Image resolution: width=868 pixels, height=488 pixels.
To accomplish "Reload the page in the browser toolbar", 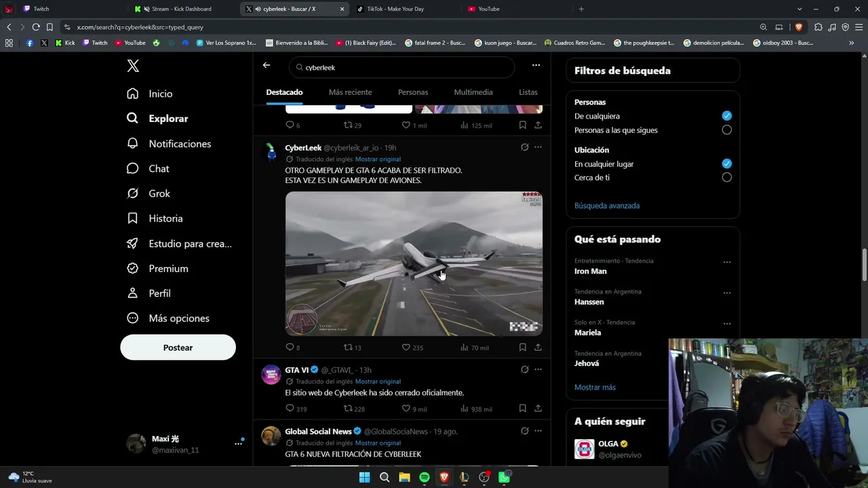I will [x=36, y=27].
